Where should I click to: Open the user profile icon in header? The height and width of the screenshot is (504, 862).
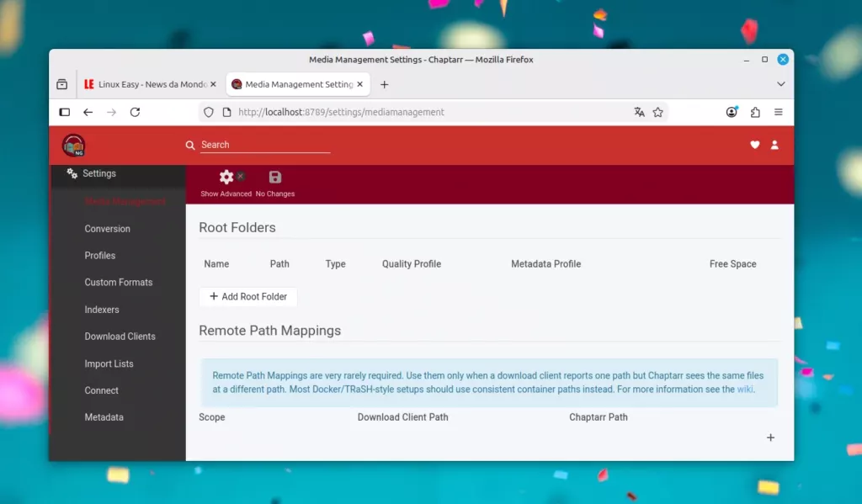coord(774,145)
